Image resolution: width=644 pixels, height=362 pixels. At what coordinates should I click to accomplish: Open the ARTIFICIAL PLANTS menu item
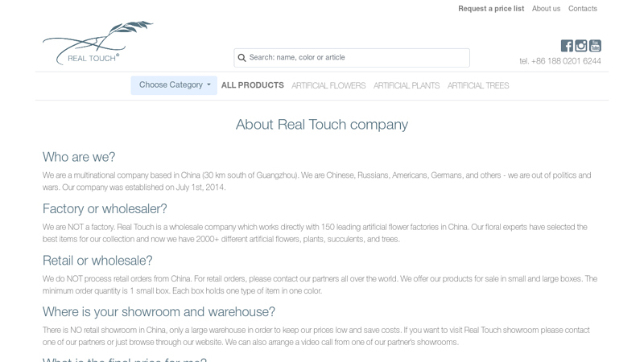[x=407, y=85]
